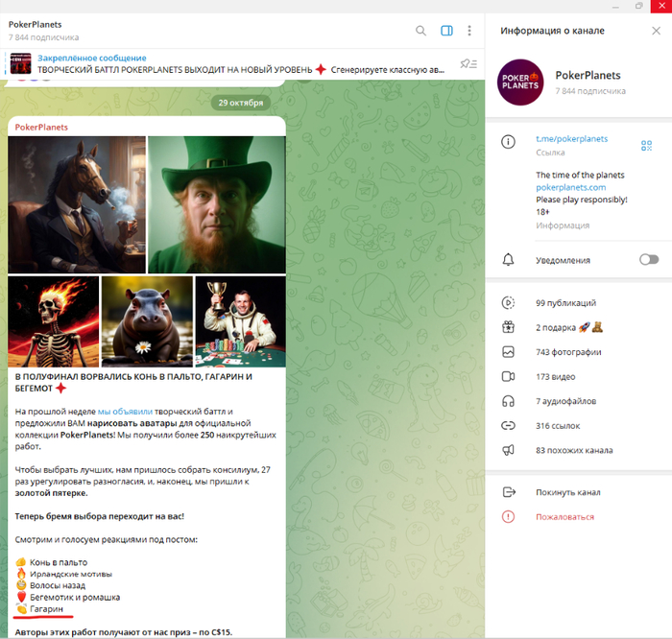Open the t.me/pokerplanets link
The image size is (672, 639).
click(x=571, y=139)
